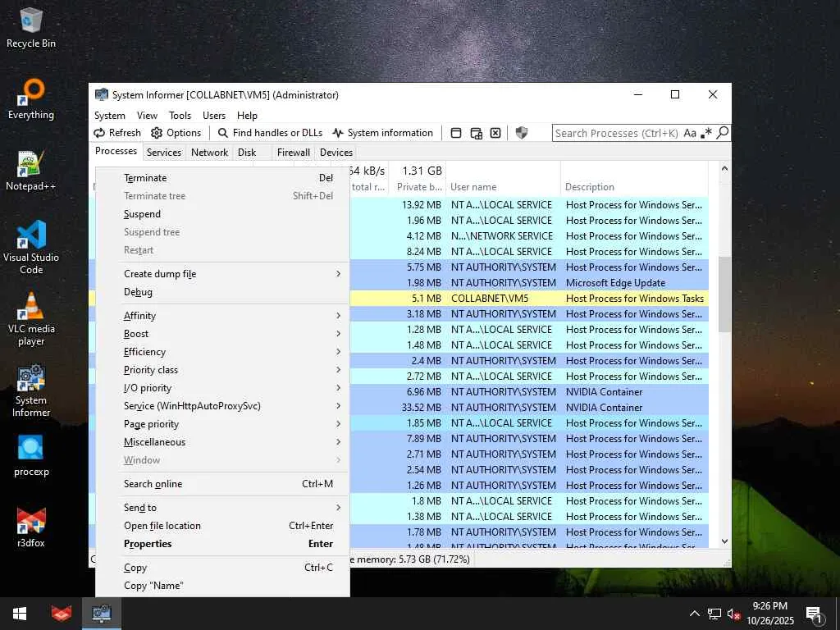
Task: Open the VLC media player desktop icon
Action: click(x=31, y=319)
